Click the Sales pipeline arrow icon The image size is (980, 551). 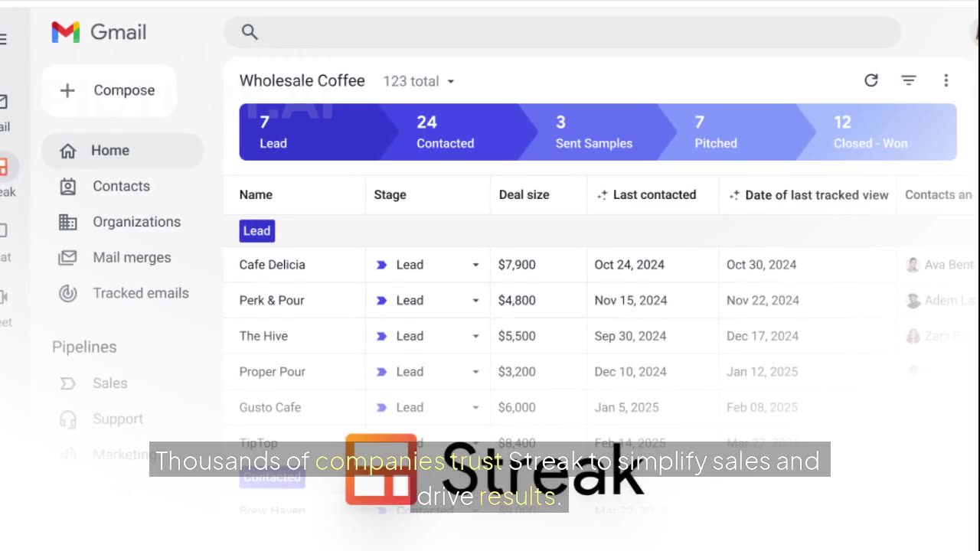[x=68, y=383]
